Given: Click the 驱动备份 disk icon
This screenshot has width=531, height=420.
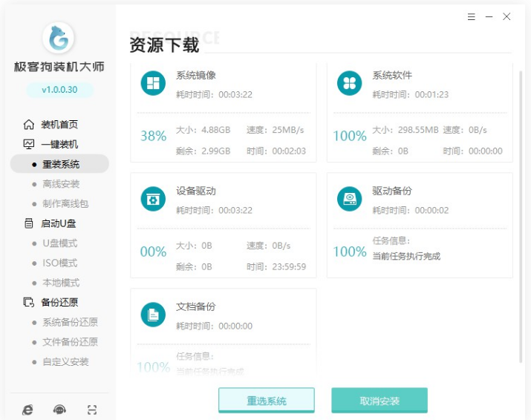Looking at the screenshot, I should [349, 199].
